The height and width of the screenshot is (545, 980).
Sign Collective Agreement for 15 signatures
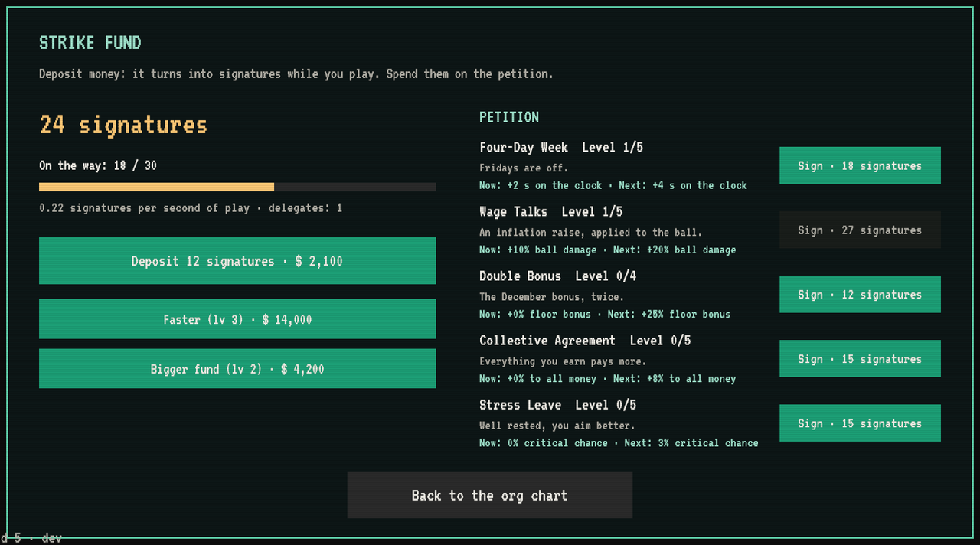coord(860,359)
